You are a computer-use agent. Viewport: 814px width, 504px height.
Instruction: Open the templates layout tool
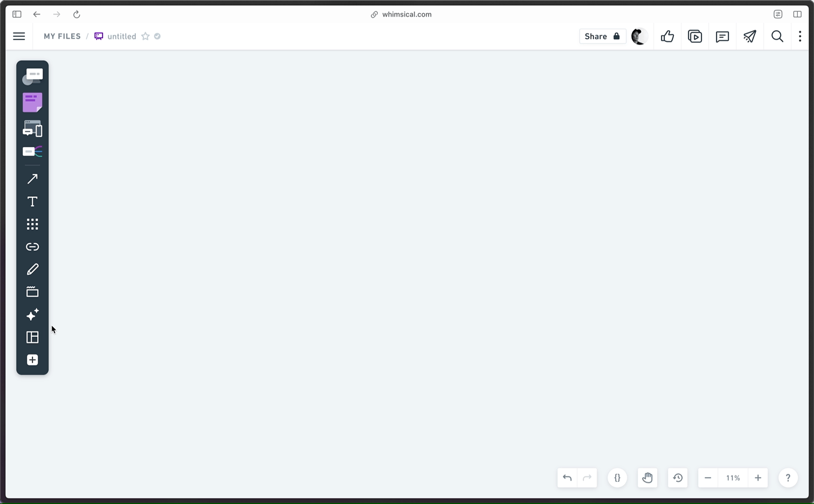(32, 337)
